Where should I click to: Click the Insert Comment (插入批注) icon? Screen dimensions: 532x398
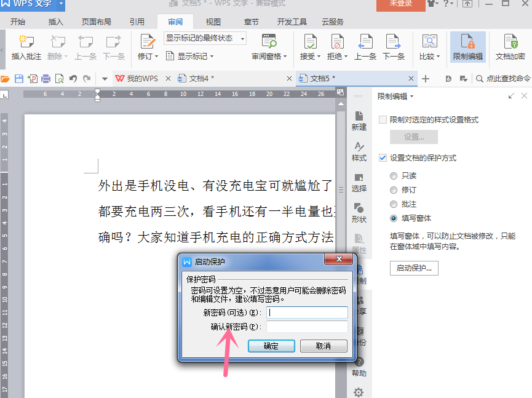pos(26,42)
